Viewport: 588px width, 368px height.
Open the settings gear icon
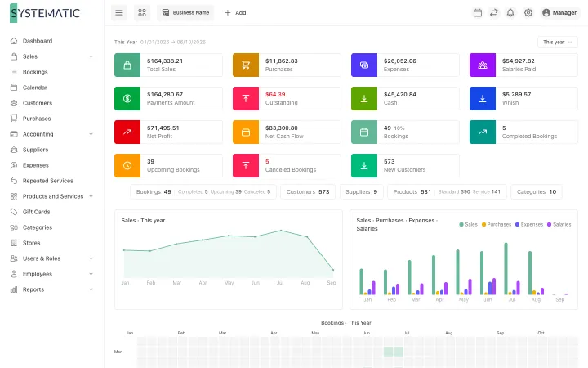pos(528,13)
